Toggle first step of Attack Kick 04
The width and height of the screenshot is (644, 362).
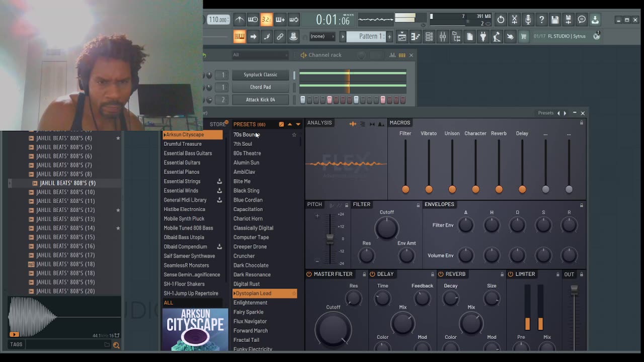[x=303, y=100]
